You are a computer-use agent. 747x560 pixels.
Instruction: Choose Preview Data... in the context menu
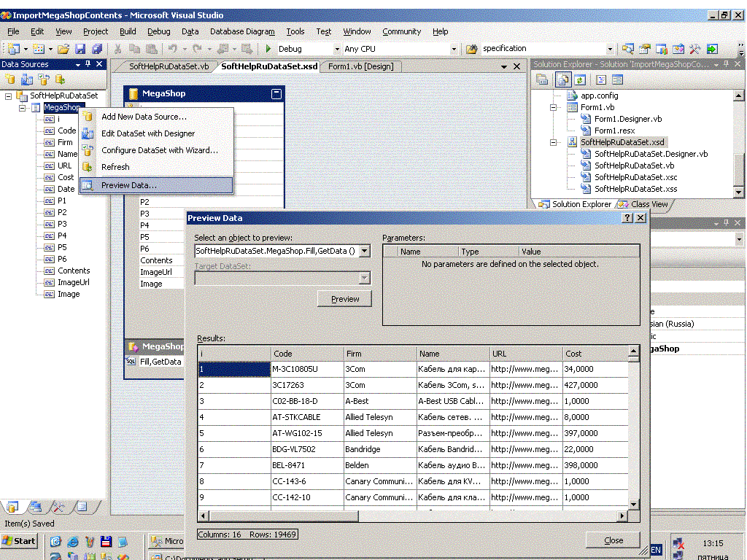156,185
